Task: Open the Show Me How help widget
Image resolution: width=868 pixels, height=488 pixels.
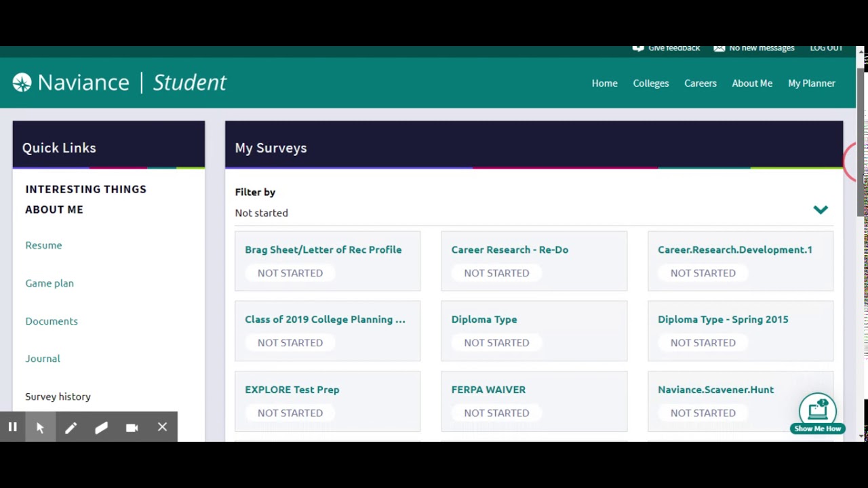Action: (818, 413)
